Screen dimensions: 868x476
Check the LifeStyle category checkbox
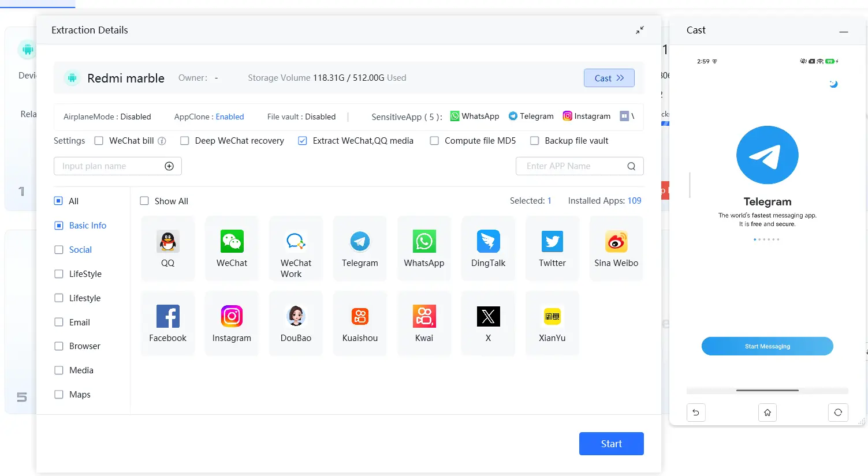coord(58,274)
